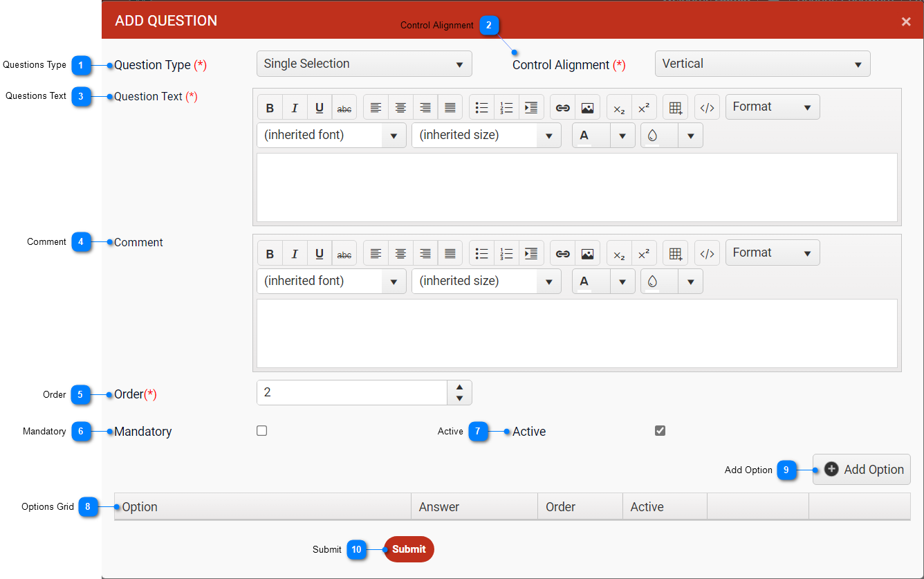Click the Active column header in grid
Screen dimensions: 924x579
click(665, 506)
